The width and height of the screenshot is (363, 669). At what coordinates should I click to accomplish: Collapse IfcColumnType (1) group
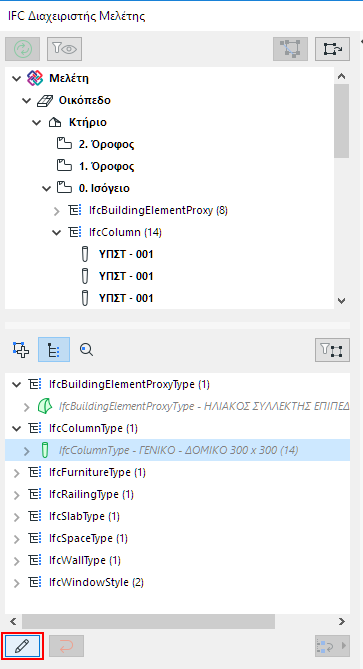pos(16,429)
